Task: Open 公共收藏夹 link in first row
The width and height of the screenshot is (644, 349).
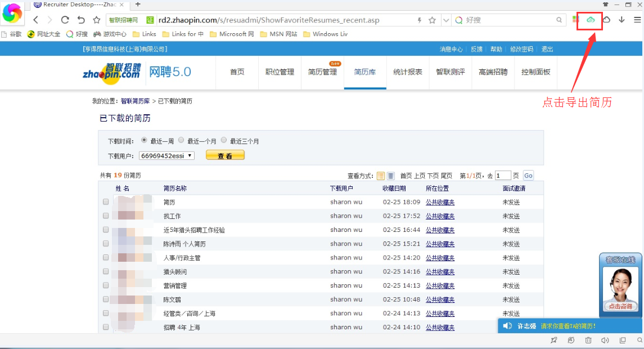Action: pyautogui.click(x=440, y=202)
